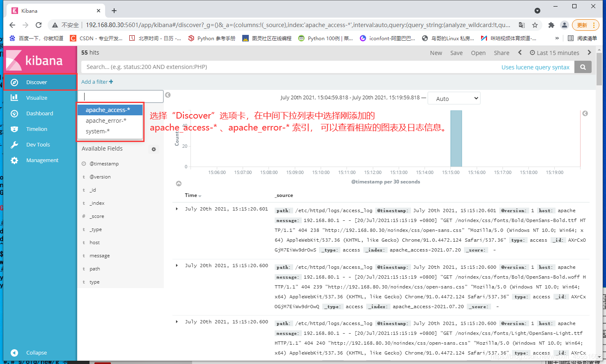Select the type field in list

94,282
